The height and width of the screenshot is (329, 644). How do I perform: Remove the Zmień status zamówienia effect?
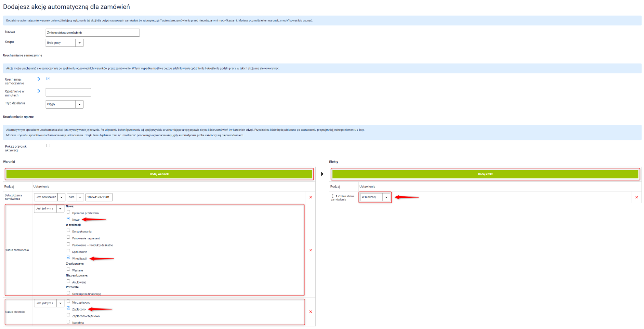[x=636, y=197]
